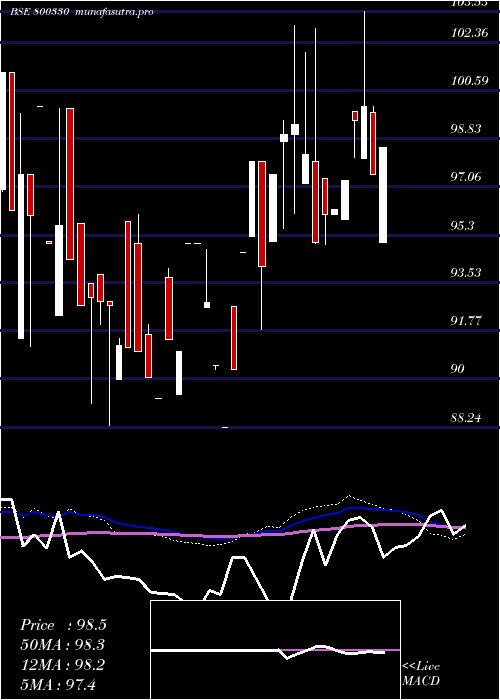
Task: Select the 88.24 price axis label
Action: [466, 418]
